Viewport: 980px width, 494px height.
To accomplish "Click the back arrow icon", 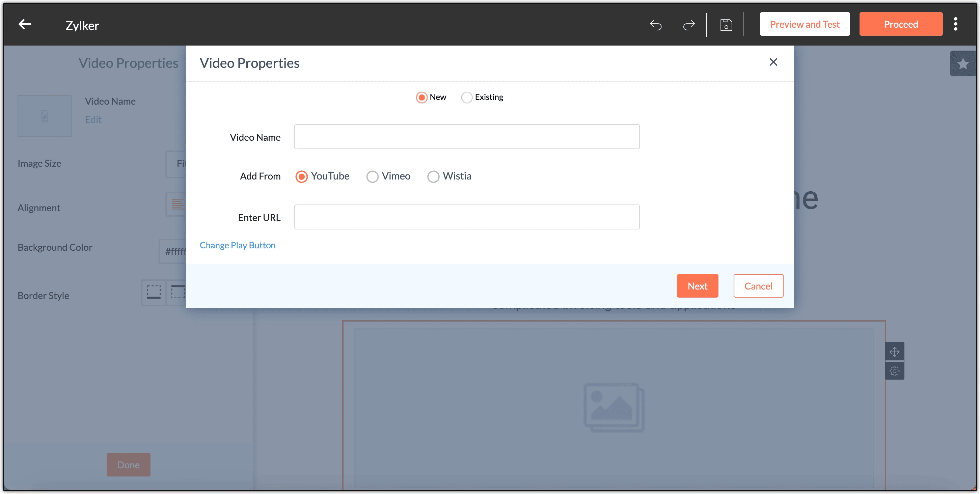I will 25,25.
